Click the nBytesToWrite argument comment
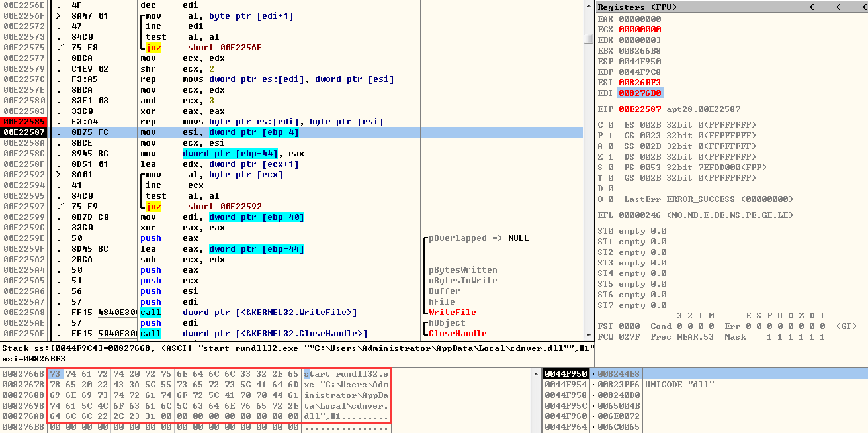This screenshot has width=868, height=433. point(463,281)
